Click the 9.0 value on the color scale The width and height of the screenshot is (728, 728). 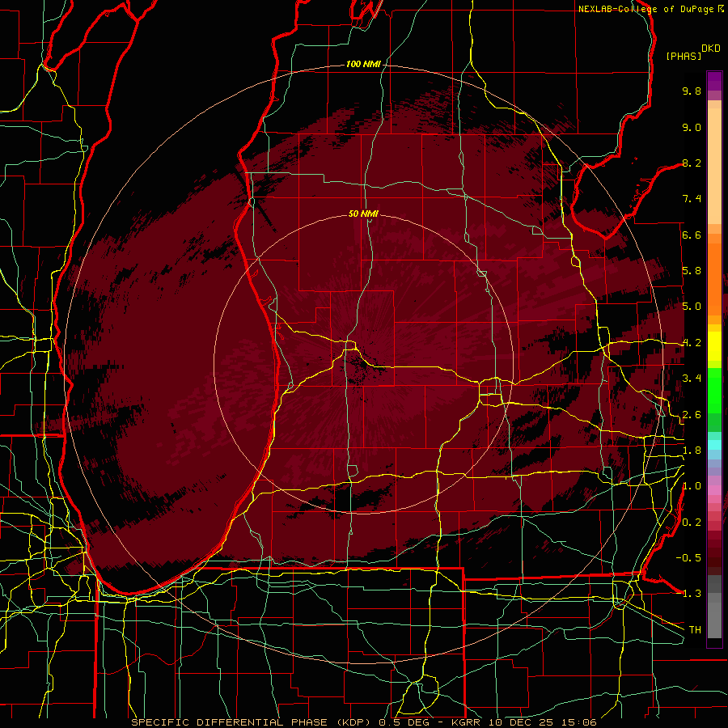(692, 127)
